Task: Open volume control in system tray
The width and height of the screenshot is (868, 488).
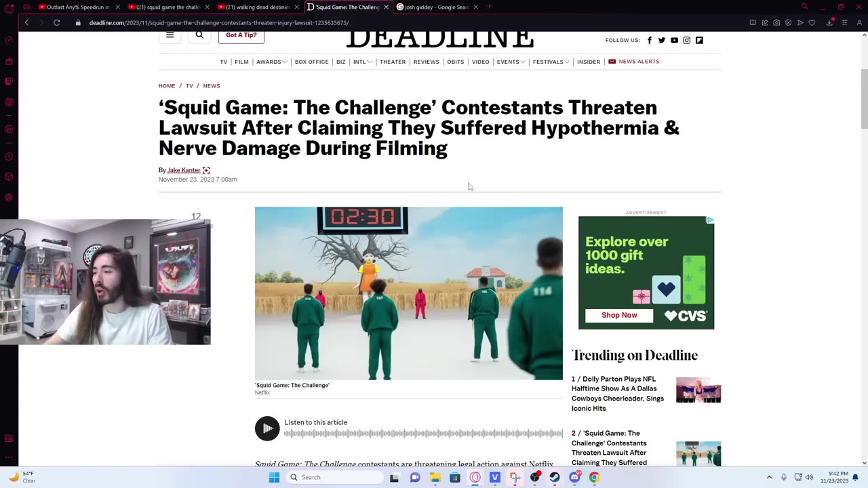Action: (809, 477)
